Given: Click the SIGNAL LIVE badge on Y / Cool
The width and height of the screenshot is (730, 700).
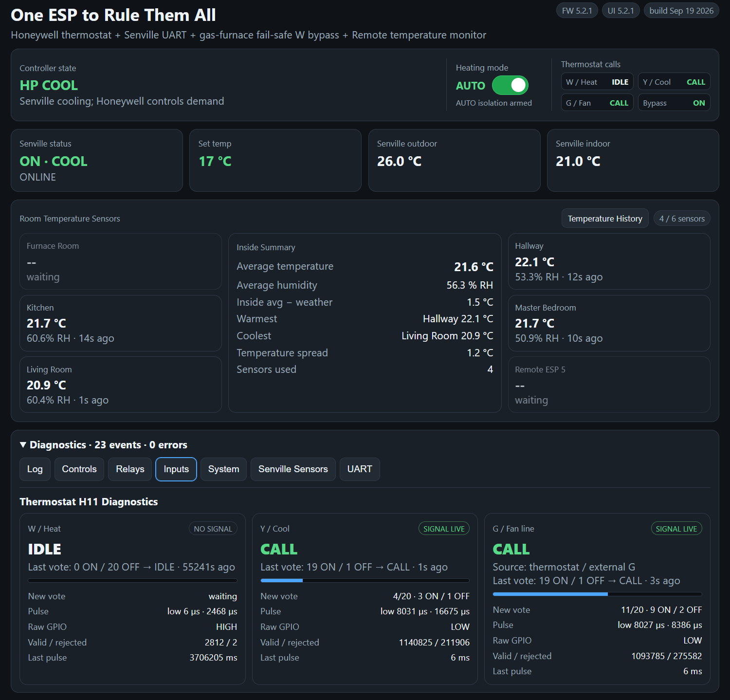Looking at the screenshot, I should click(x=444, y=529).
